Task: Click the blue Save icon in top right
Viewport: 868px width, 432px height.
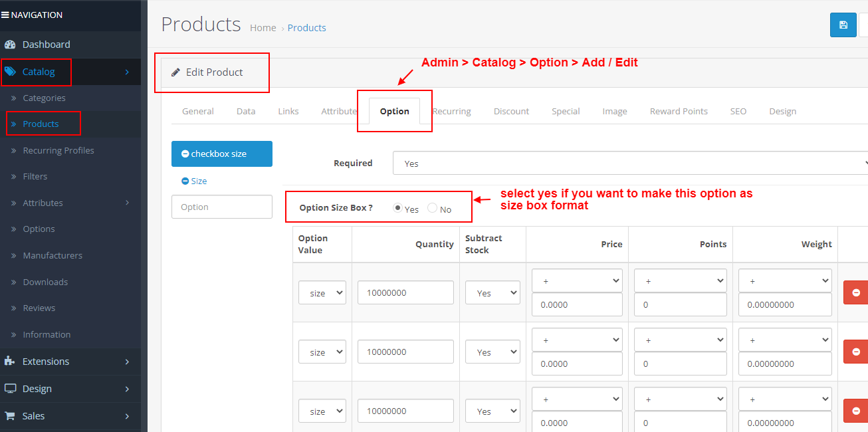Action: click(x=843, y=25)
